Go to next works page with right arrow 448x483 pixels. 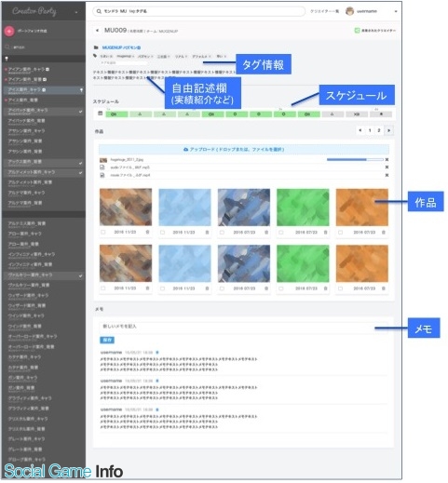click(388, 130)
